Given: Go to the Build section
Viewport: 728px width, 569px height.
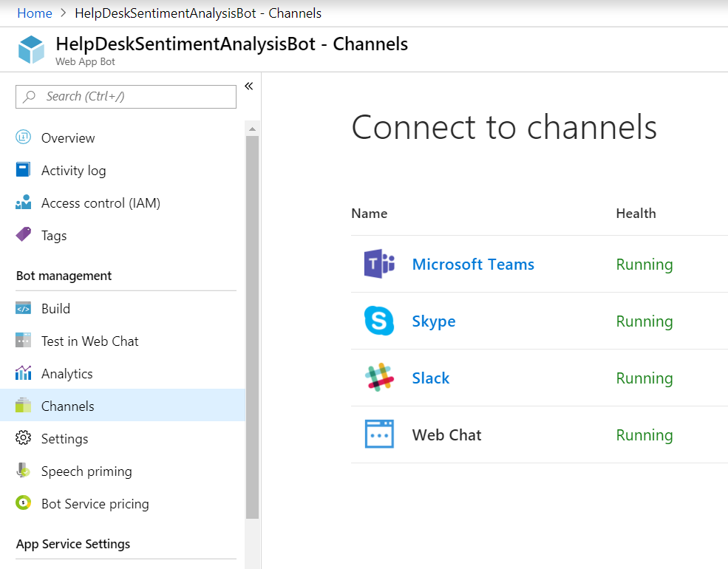Looking at the screenshot, I should click(55, 309).
